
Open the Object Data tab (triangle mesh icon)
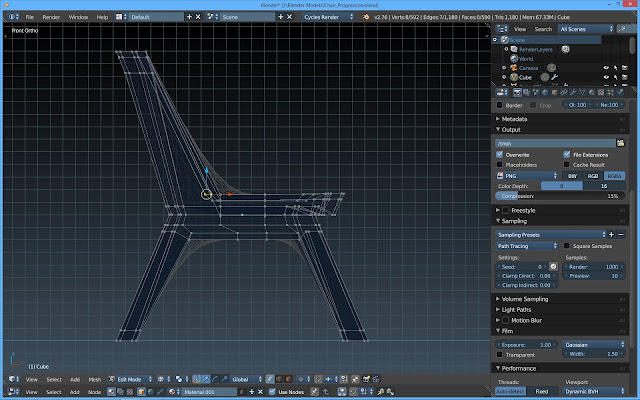582,93
